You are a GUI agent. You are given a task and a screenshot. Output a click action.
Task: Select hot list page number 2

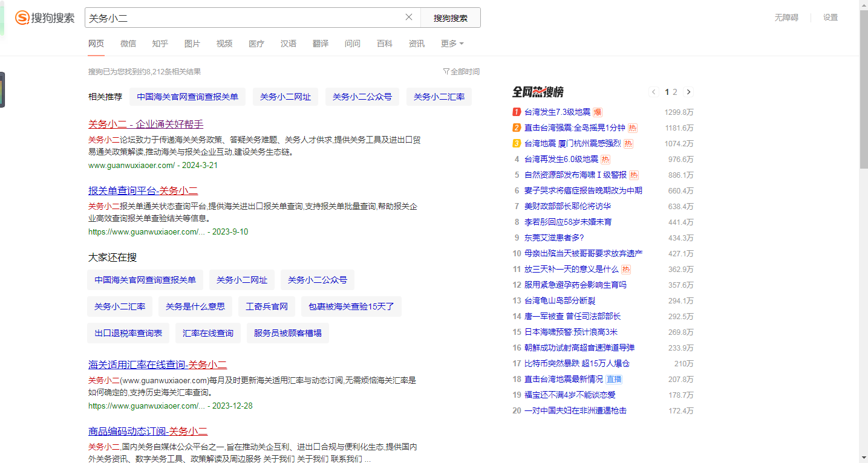click(675, 92)
